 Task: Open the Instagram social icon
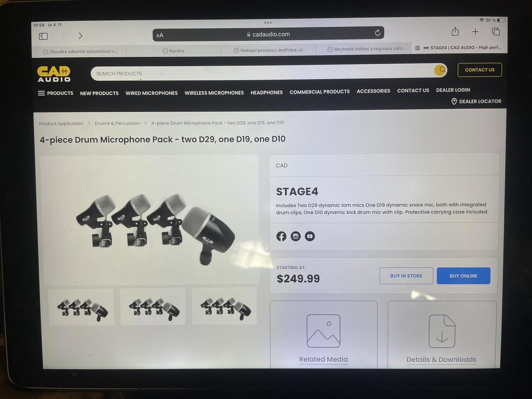pyautogui.click(x=296, y=236)
